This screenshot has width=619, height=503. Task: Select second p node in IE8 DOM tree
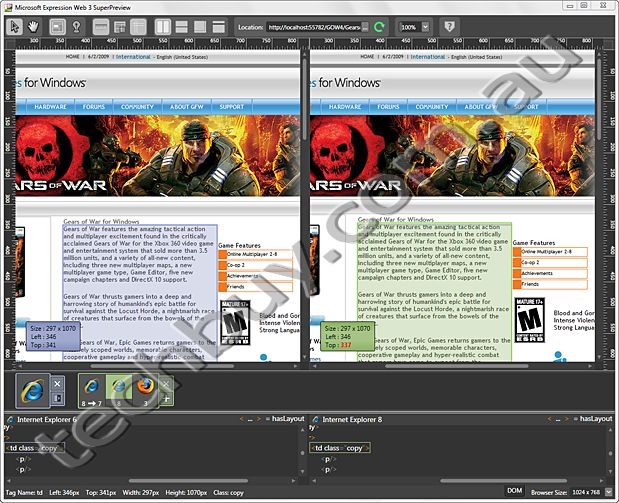tap(328, 470)
